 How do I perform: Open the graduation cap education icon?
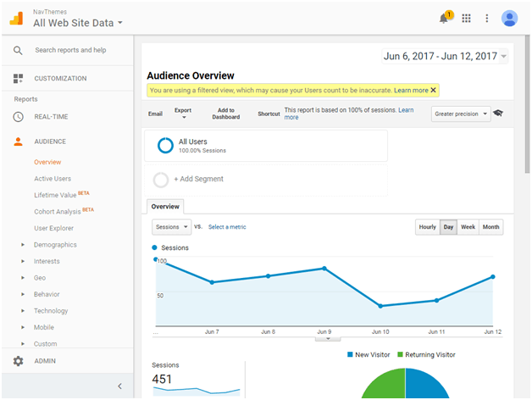pos(498,113)
